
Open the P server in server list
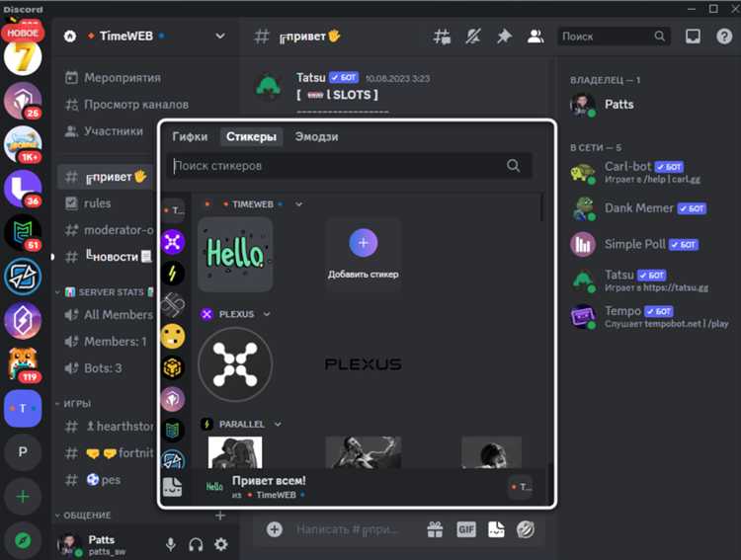[x=23, y=452]
